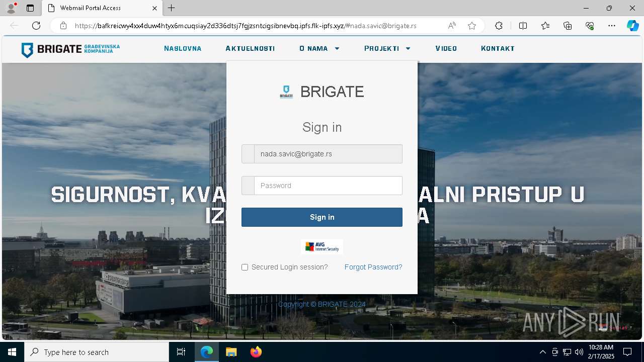Open Browser essentials heart icon
This screenshot has width=644, height=362.
[590, 26]
